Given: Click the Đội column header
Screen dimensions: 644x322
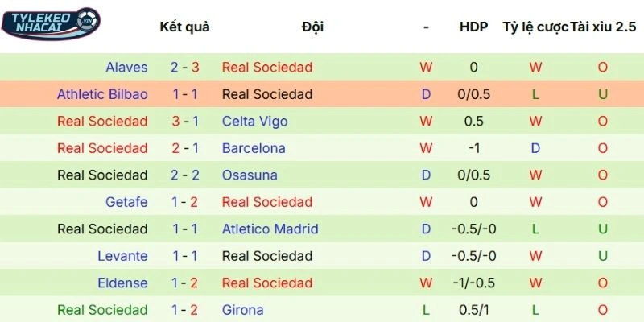Looking at the screenshot, I should (312, 27).
